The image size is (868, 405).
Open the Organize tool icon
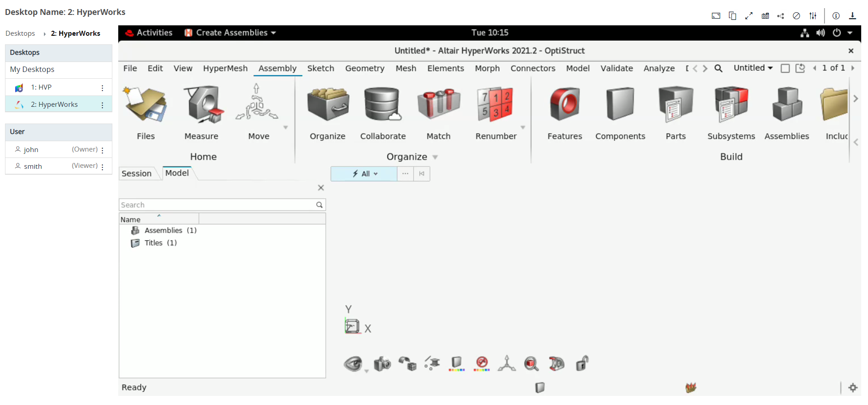tap(328, 105)
